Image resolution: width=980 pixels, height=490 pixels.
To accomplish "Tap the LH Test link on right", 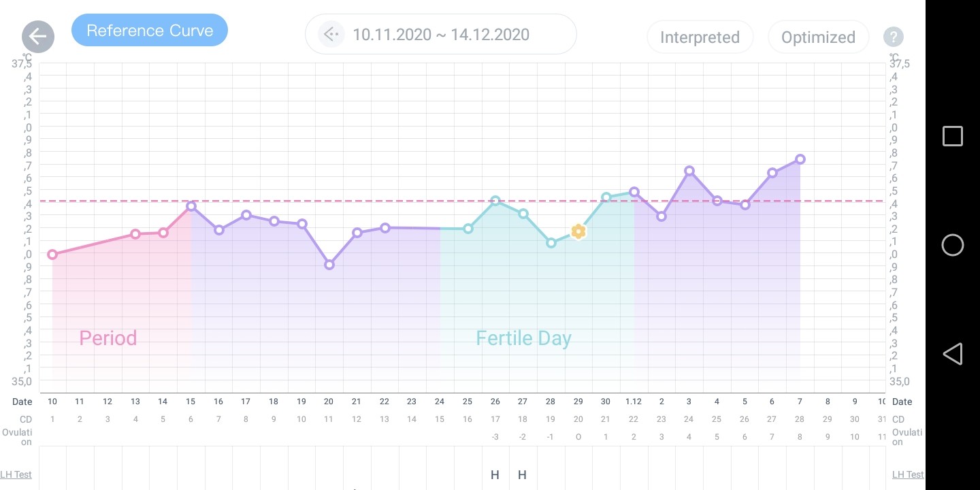I will pos(908,474).
